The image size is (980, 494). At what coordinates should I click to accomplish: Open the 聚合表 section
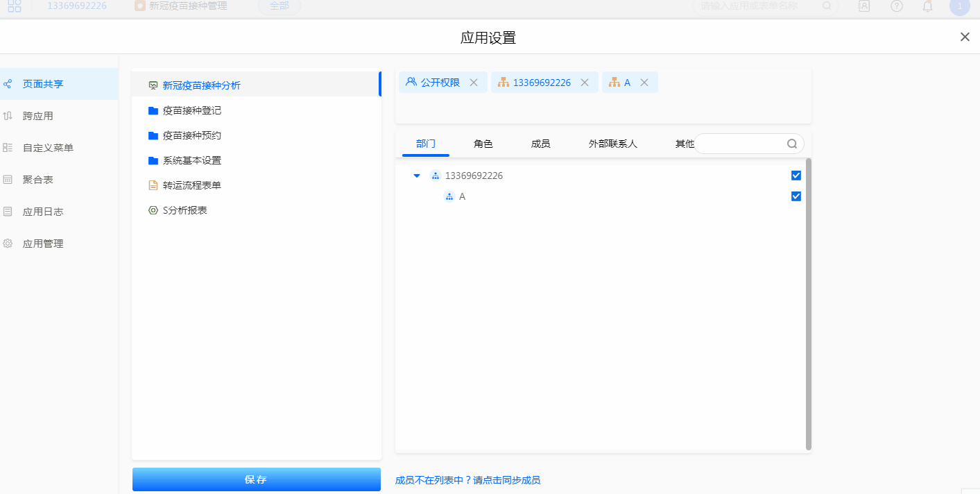[x=38, y=180]
